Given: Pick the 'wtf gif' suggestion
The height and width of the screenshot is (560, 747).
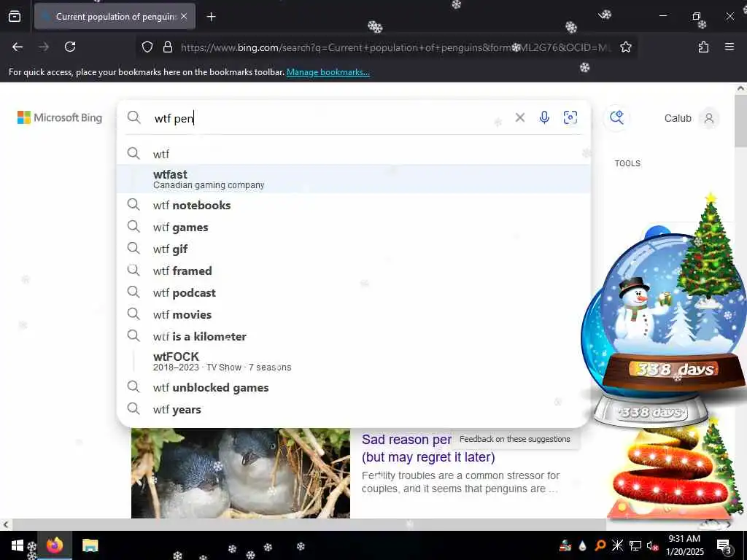Looking at the screenshot, I should coord(354,249).
